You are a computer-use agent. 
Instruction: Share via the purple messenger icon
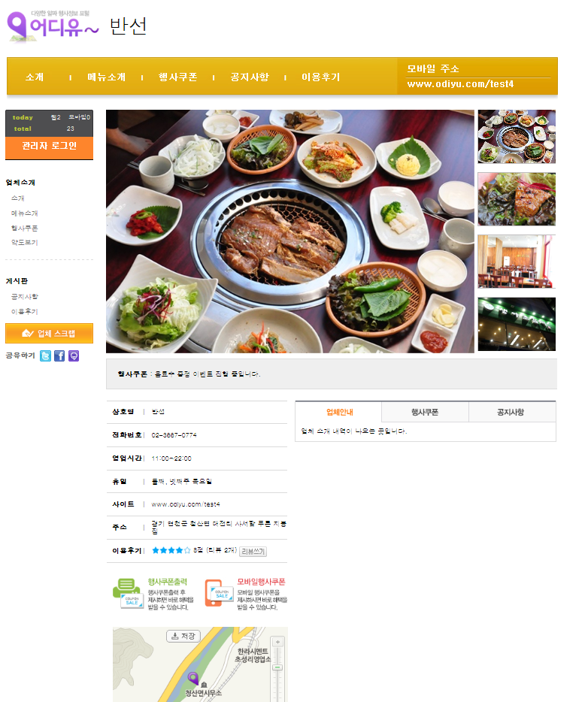point(74,356)
